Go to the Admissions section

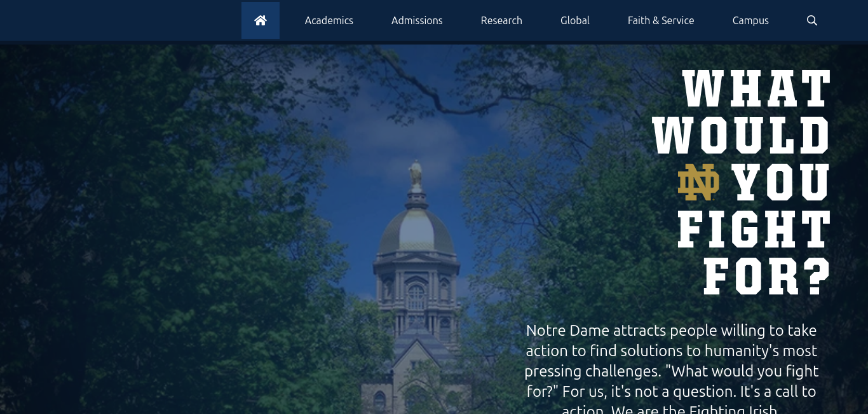click(x=417, y=20)
